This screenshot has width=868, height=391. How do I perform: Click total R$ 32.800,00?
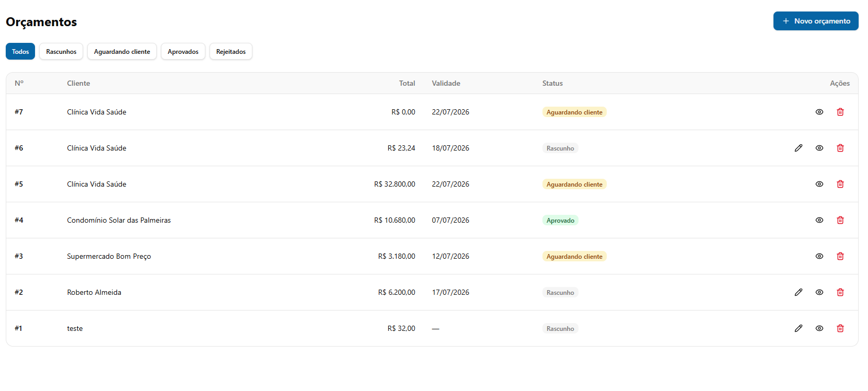395,184
